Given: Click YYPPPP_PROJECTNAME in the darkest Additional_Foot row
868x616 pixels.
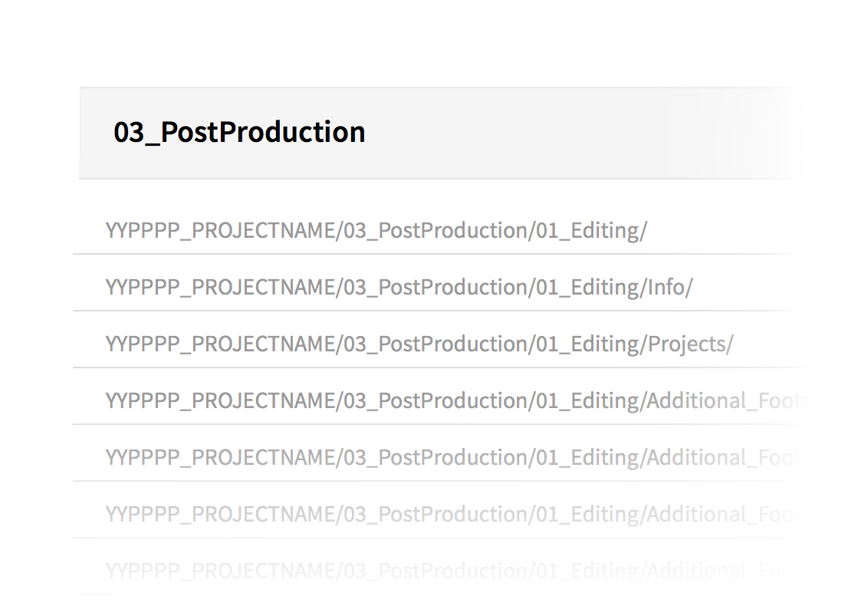Looking at the screenshot, I should 220,400.
